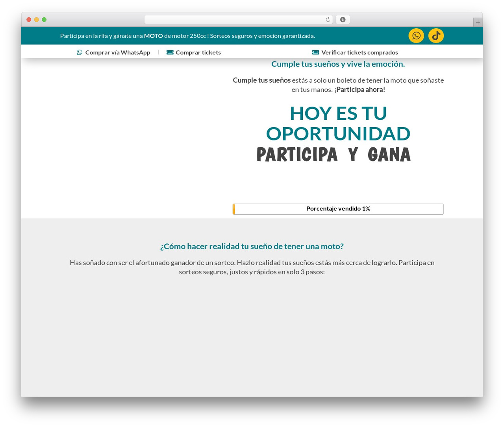Minimize window with yellow button

pos(37,20)
